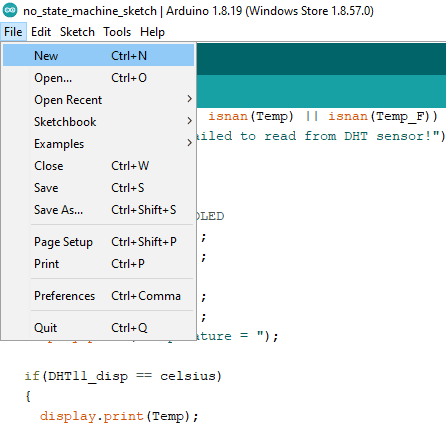Open Page Setup from File menu

[98, 242]
